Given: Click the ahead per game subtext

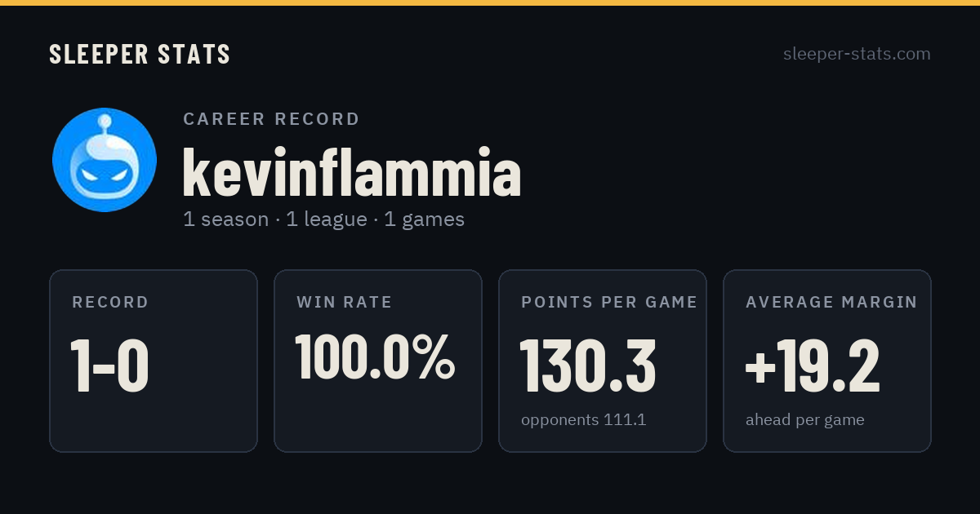Looking at the screenshot, I should (804, 420).
